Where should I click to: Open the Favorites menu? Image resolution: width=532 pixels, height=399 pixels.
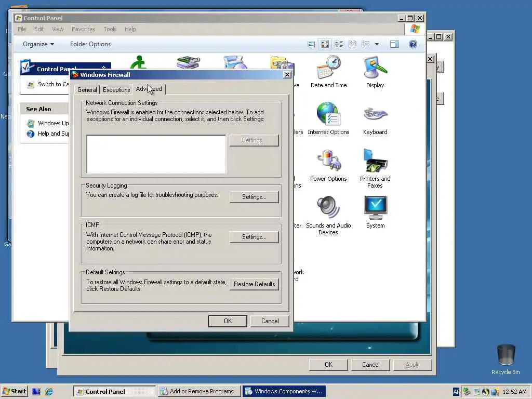[83, 29]
